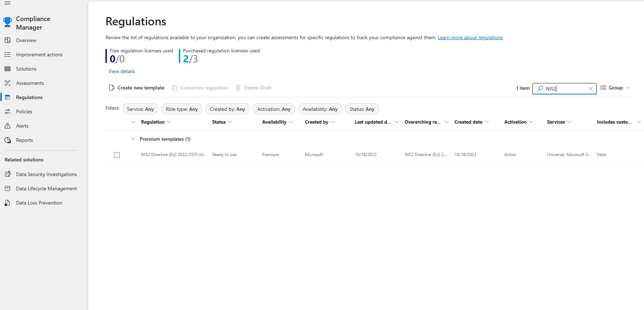Collapse the Premium templates group
Image resolution: width=644 pixels, height=310 pixels.
point(133,139)
